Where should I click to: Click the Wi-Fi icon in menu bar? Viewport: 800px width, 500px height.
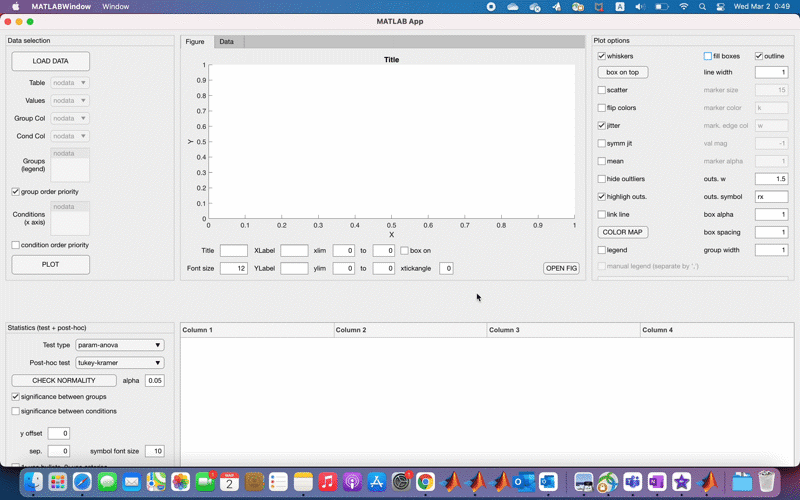click(x=684, y=6)
